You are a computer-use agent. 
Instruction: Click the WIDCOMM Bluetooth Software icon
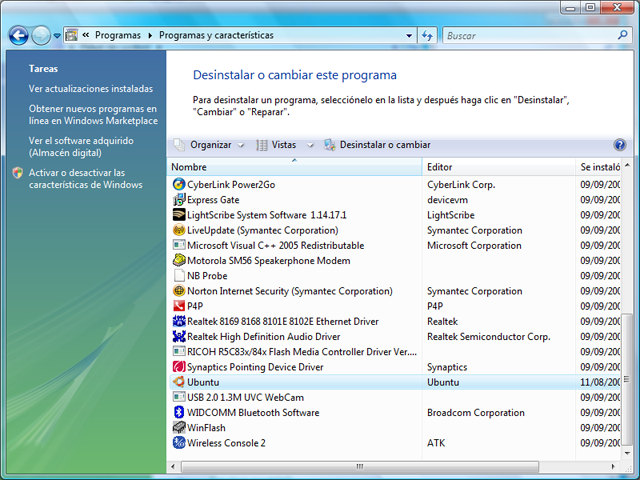[x=179, y=412]
